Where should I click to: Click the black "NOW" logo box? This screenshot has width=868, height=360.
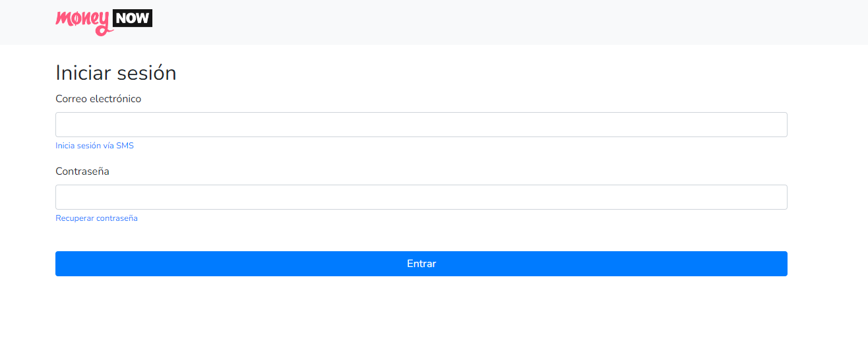(133, 18)
